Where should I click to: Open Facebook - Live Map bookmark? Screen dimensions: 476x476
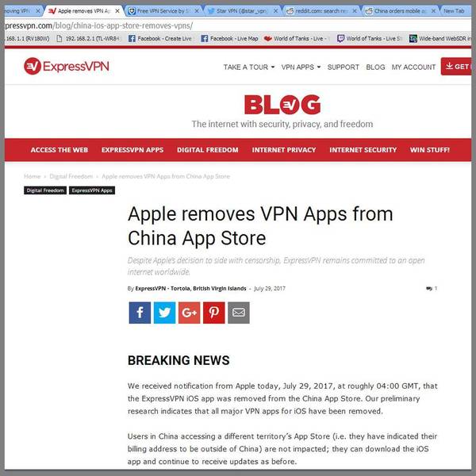230,39
